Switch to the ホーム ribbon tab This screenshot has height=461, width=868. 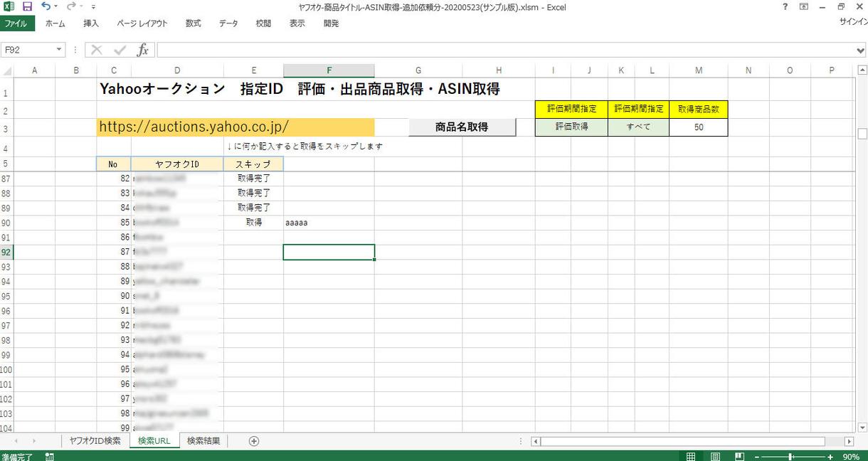pos(55,23)
